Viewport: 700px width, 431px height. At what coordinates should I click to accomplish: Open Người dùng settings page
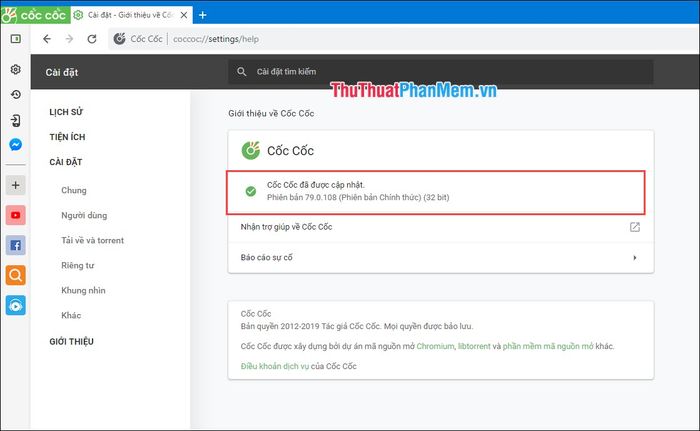[84, 215]
